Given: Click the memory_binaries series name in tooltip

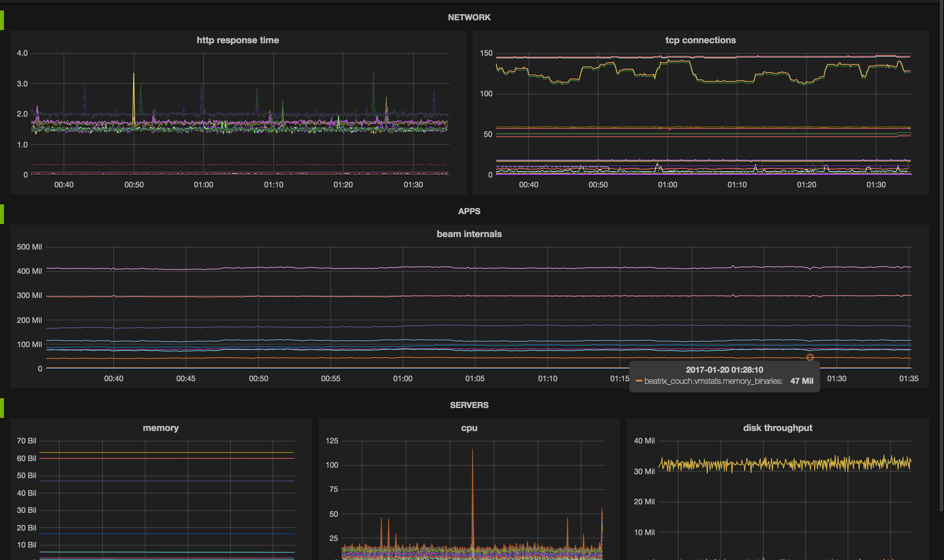Looking at the screenshot, I should pyautogui.click(x=713, y=381).
